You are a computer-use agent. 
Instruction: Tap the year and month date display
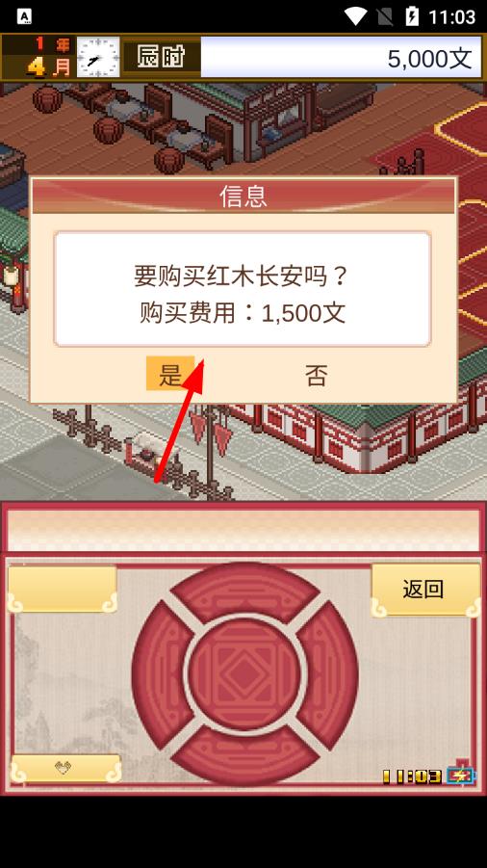(x=38, y=57)
